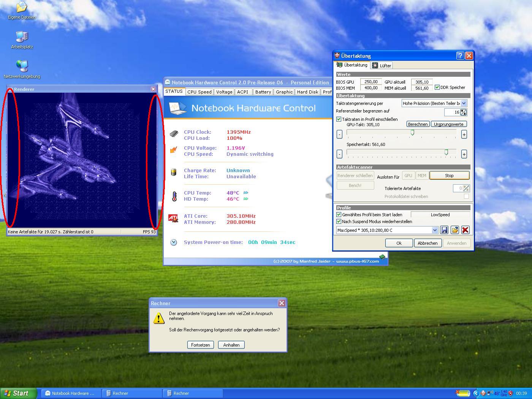Click Fortsetzen in the Rechner dialog

pyautogui.click(x=200, y=345)
